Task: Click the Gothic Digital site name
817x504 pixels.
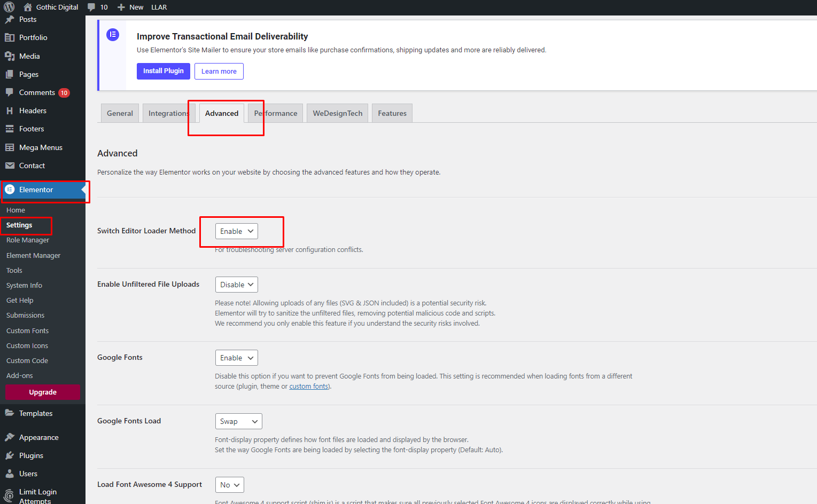Action: coord(57,7)
